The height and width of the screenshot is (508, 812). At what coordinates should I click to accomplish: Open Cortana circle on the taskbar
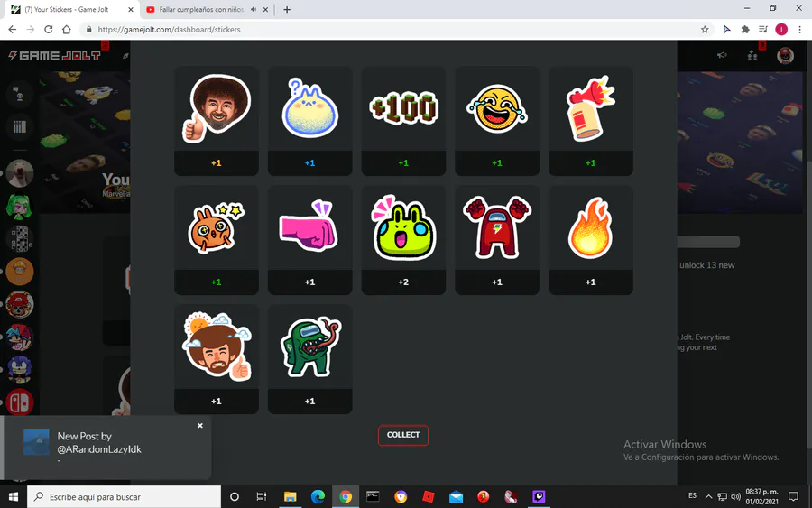[x=234, y=496]
